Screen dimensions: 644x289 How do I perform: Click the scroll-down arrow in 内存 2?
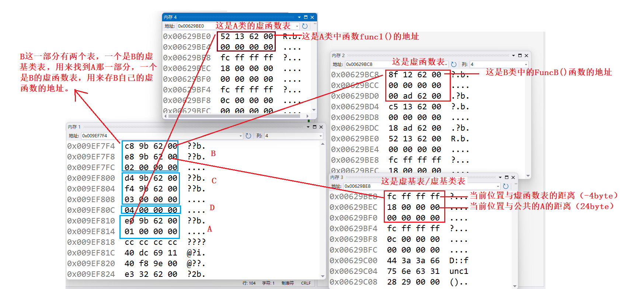click(x=528, y=176)
